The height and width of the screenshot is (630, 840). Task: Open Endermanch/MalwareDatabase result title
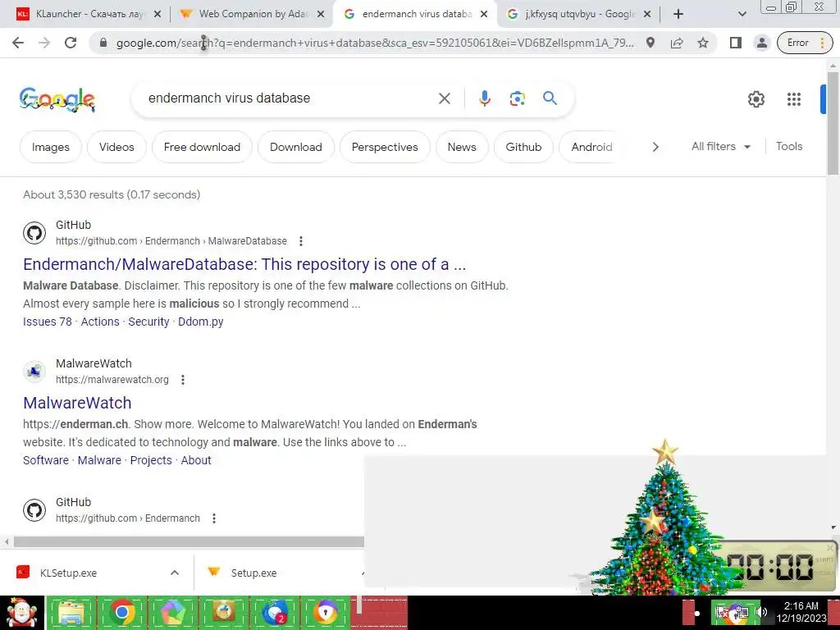(244, 264)
